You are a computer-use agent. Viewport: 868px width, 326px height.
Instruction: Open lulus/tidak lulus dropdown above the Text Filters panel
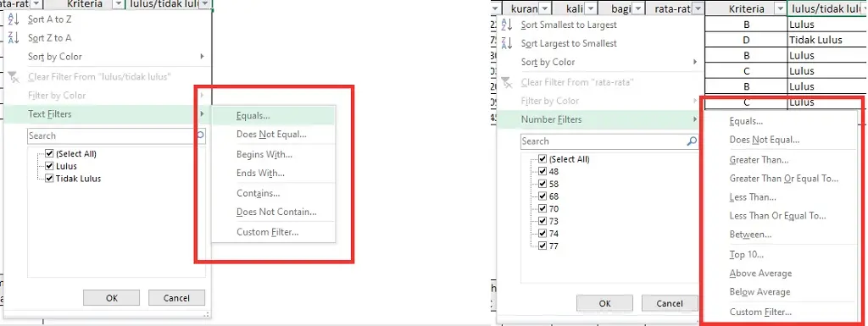205,4
